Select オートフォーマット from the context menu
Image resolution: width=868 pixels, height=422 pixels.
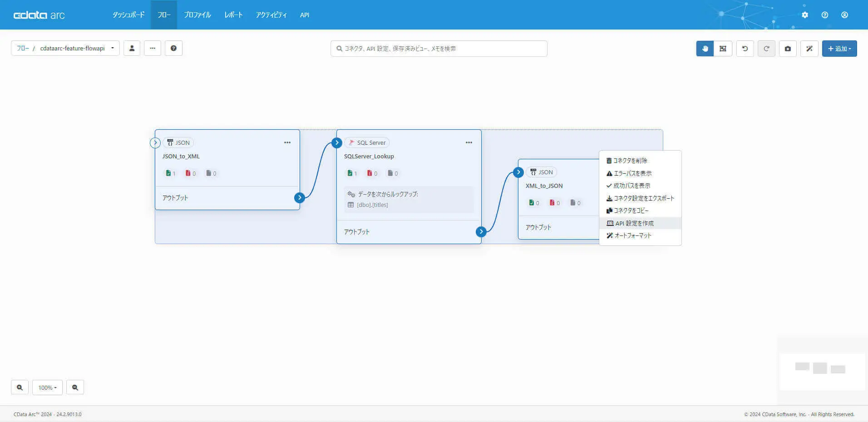click(640, 236)
